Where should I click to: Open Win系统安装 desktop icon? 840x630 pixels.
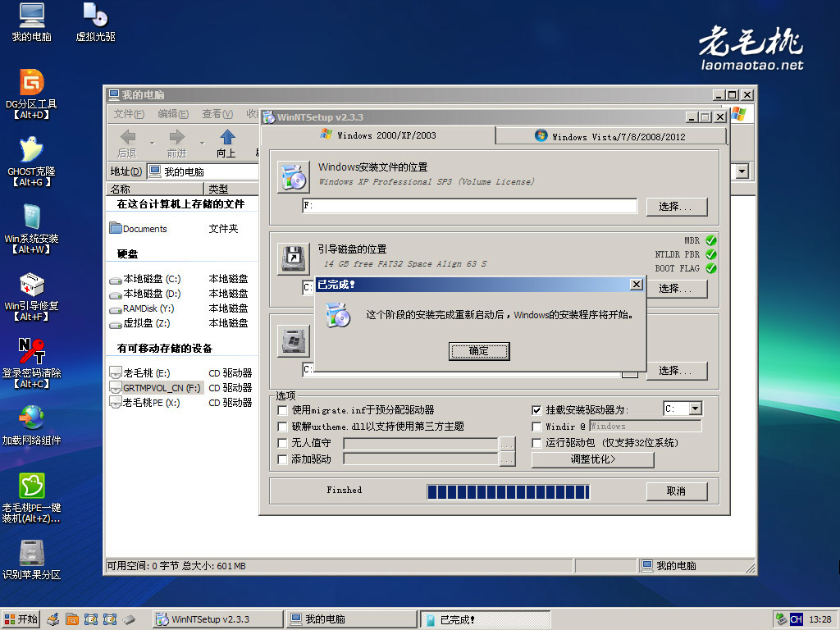click(32, 229)
